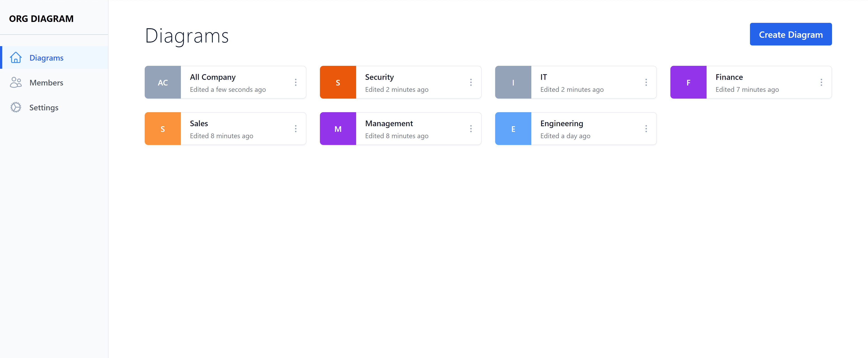The height and width of the screenshot is (358, 868).
Task: Click the orange S tile on Sales card
Action: tap(163, 128)
